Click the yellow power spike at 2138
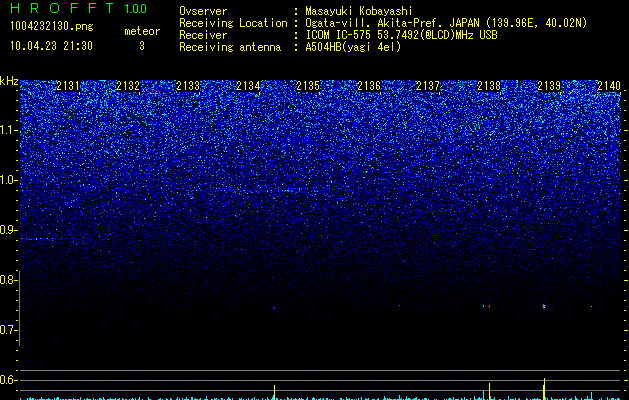 (489, 391)
